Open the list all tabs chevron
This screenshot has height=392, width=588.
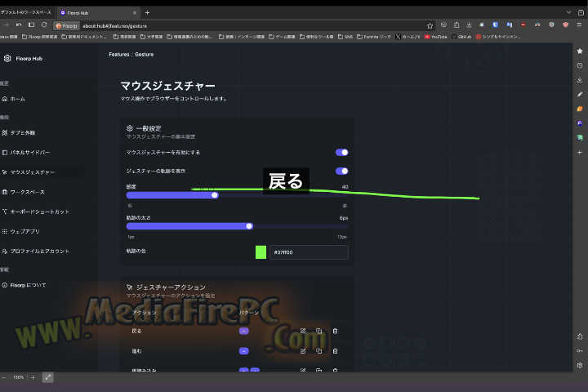569,12
